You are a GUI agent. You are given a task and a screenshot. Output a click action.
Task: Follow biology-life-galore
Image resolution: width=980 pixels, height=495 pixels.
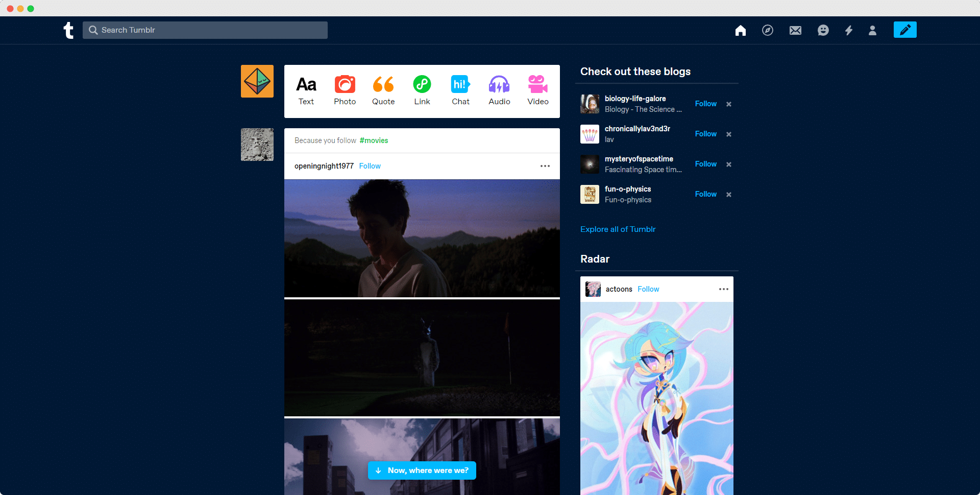pyautogui.click(x=706, y=104)
